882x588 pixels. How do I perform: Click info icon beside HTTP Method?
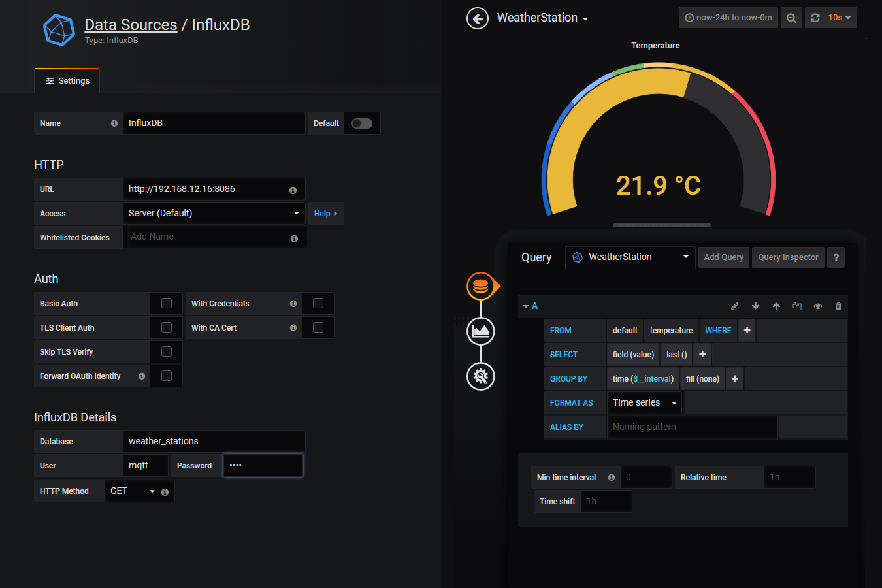click(x=165, y=492)
